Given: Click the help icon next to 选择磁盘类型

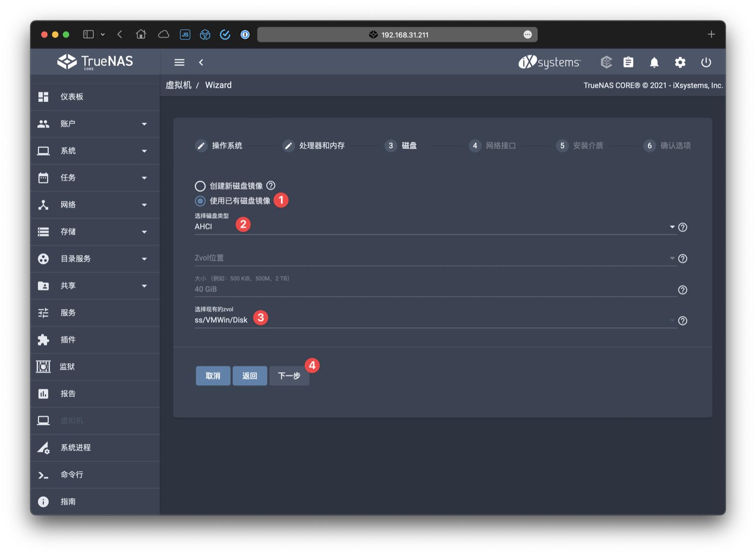Looking at the screenshot, I should coord(682,227).
